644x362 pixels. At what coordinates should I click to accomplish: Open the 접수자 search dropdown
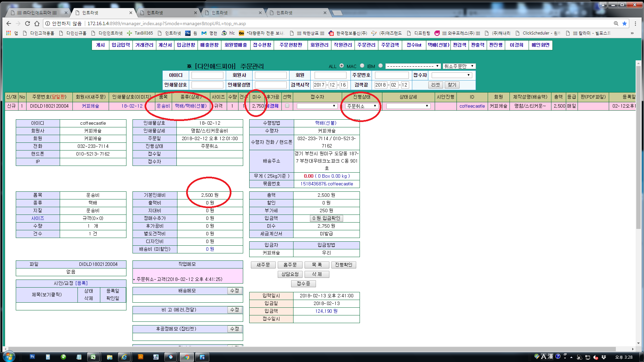[451, 75]
